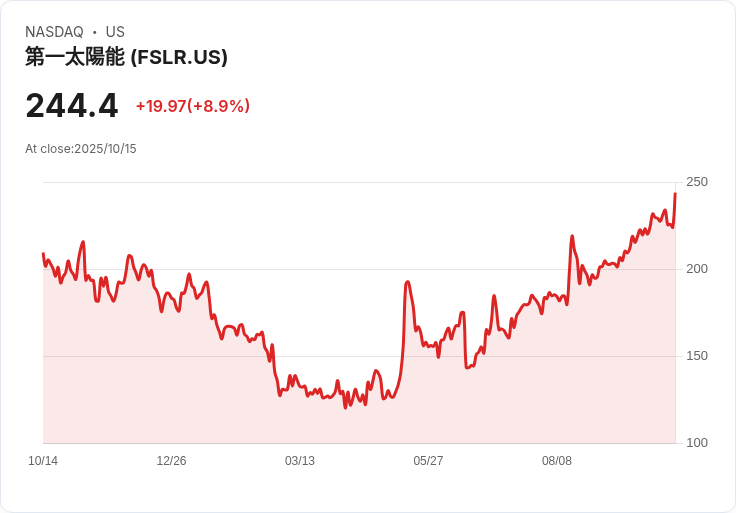The width and height of the screenshot is (736, 513).
Task: Click the NASDAQ exchange label
Action: (x=54, y=32)
